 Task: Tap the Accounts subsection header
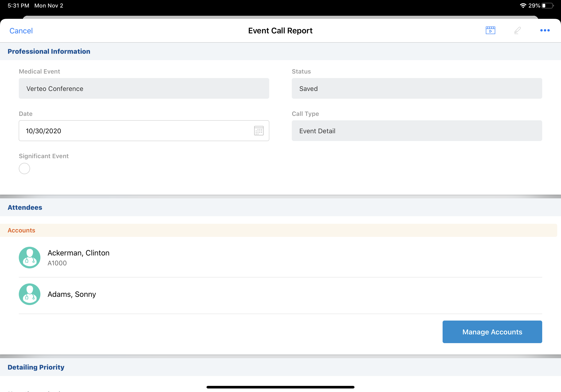point(22,230)
